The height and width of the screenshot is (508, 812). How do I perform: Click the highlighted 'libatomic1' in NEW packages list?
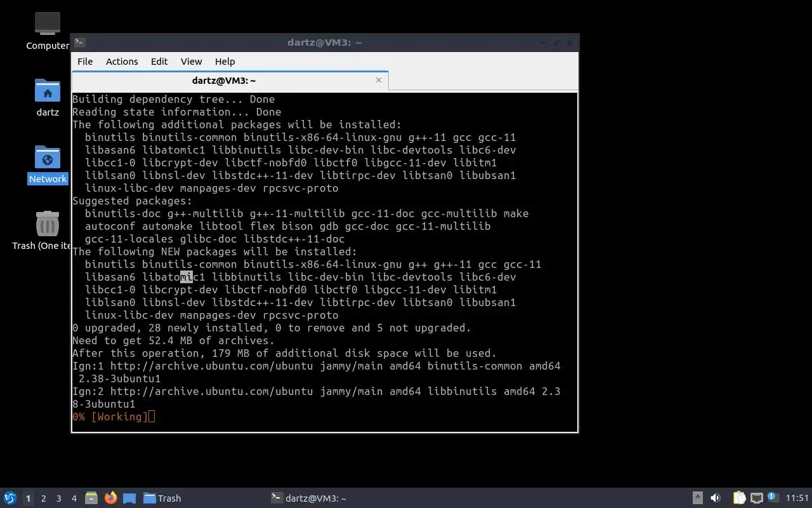pos(173,277)
